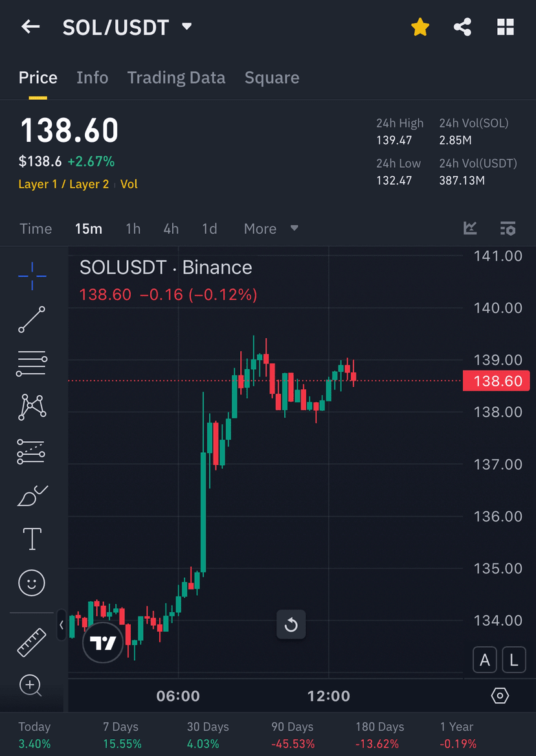Open the emoji sticker tool
The image size is (536, 756).
click(x=32, y=583)
